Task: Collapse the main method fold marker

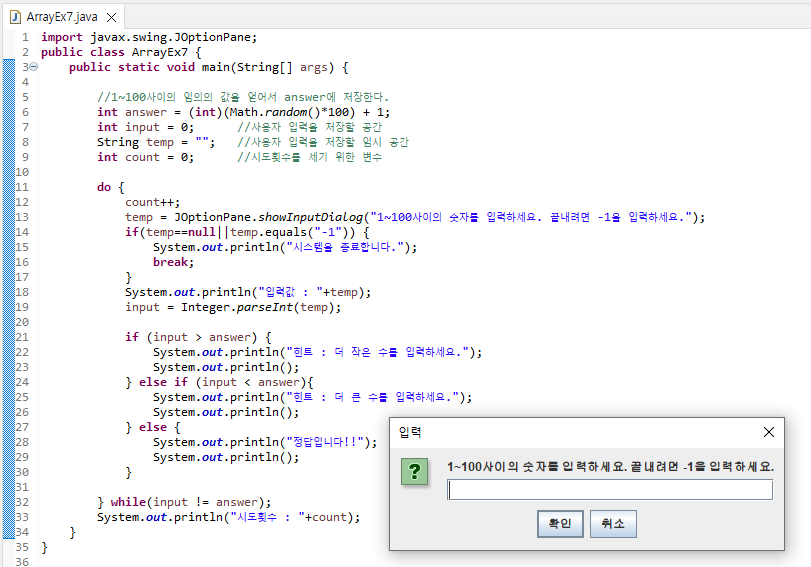Action: [34, 67]
